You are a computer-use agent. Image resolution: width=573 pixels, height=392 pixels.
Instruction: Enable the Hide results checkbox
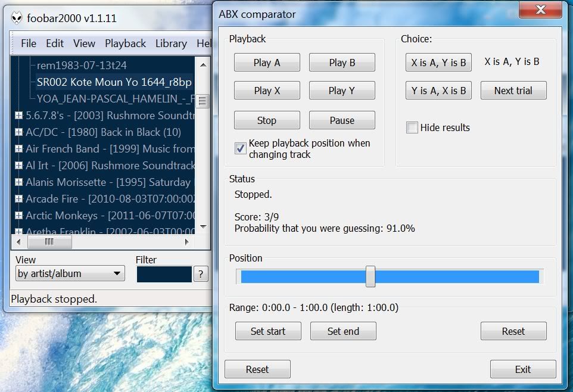[412, 127]
